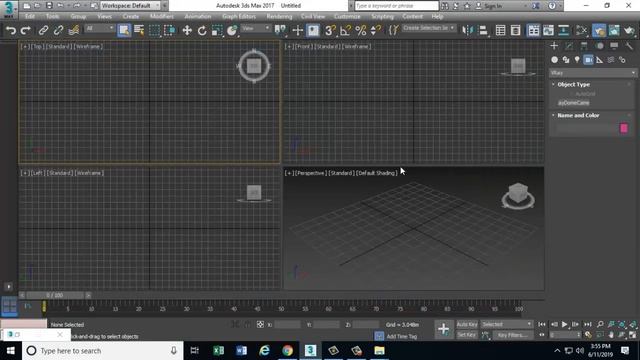Image resolution: width=640 pixels, height=360 pixels.
Task: Click the Rendered Frame Window icon
Action: (614, 30)
